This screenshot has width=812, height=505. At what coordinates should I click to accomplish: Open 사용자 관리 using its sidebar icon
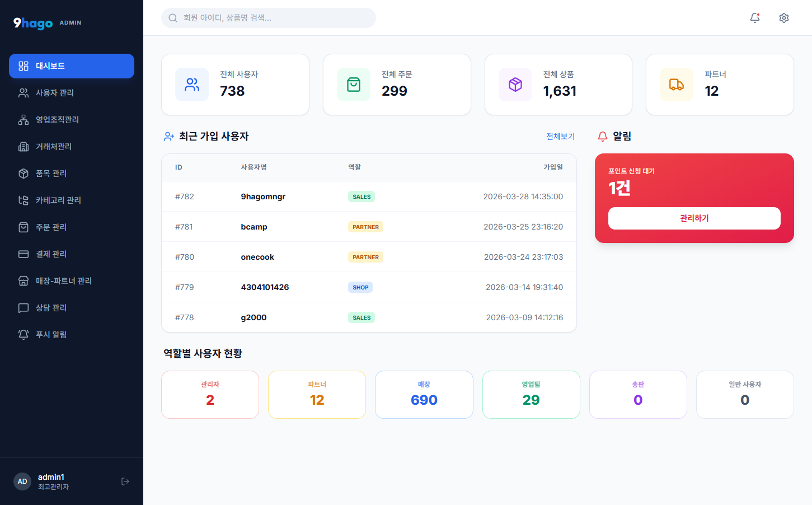tap(23, 93)
